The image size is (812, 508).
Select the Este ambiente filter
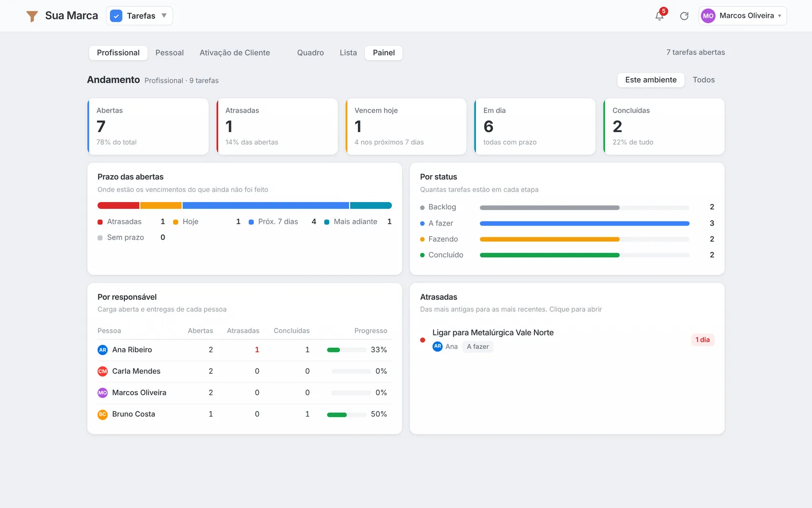point(651,80)
